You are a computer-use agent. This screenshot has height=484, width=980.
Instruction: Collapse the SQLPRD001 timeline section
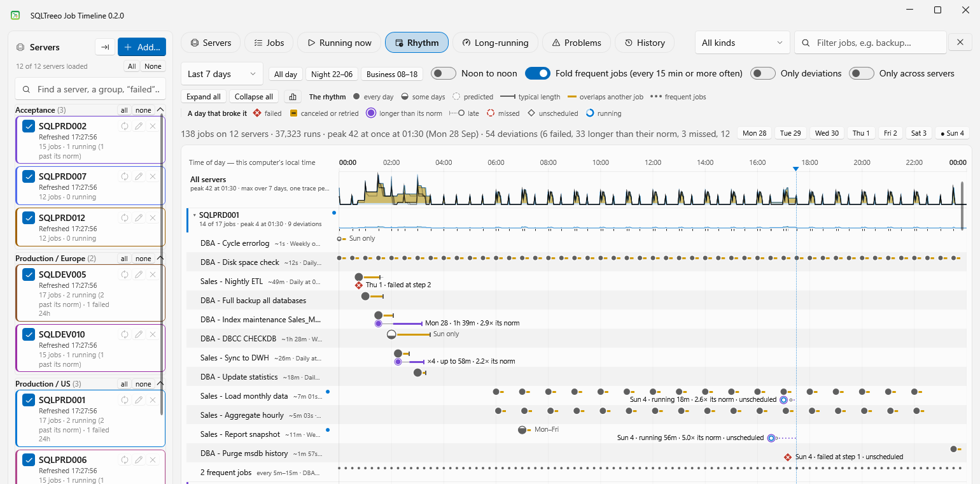[x=194, y=215]
